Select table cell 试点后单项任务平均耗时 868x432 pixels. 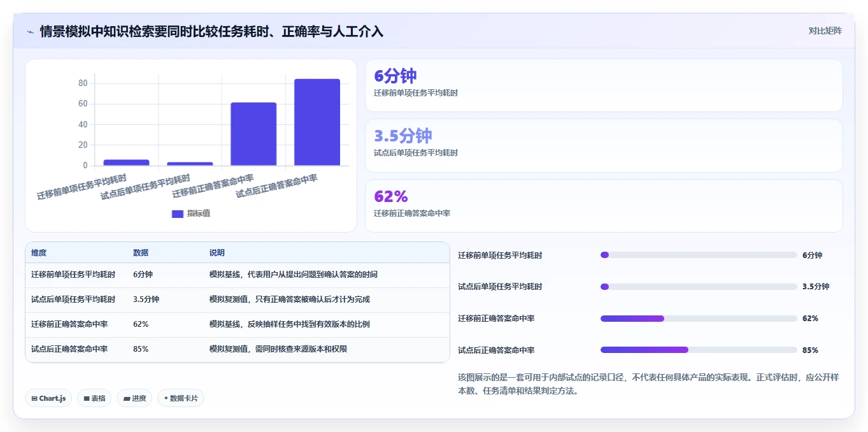tap(73, 299)
